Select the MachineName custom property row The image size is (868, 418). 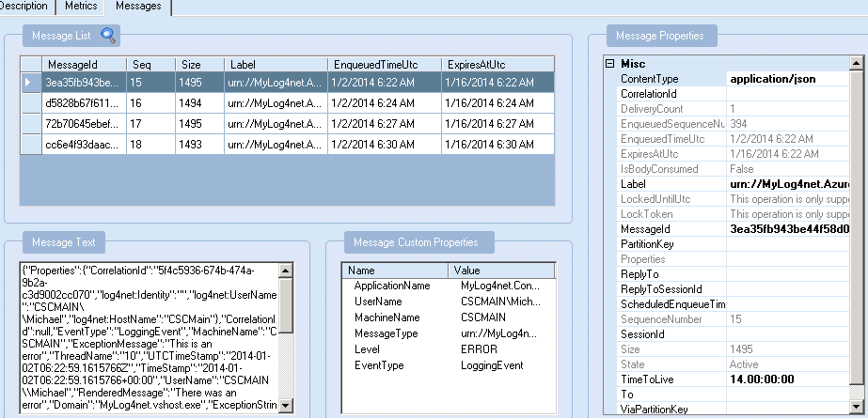tap(449, 317)
